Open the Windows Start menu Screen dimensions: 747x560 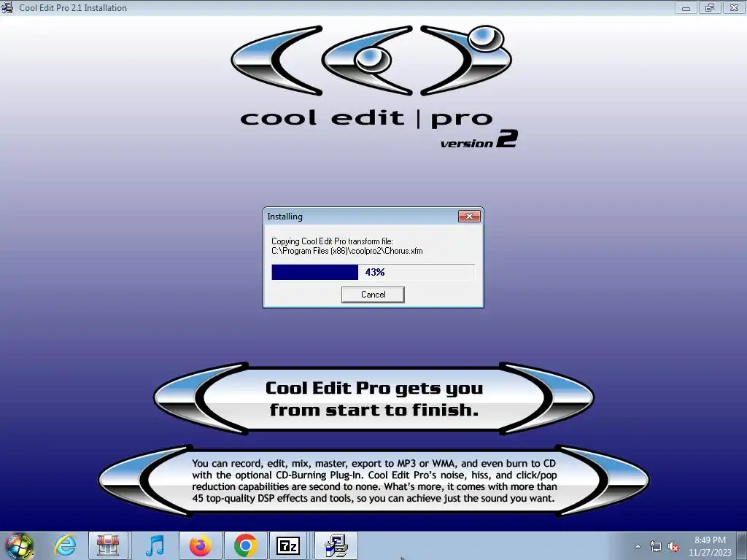point(19,546)
